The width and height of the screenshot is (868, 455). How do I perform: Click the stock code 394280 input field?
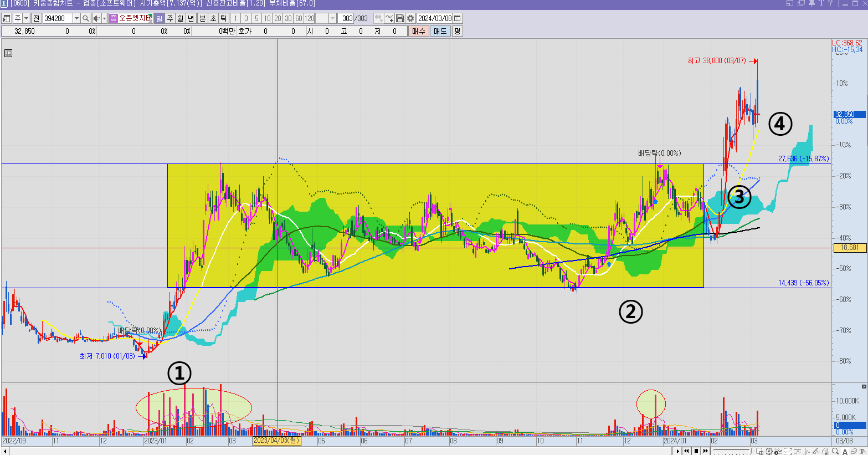click(x=58, y=18)
